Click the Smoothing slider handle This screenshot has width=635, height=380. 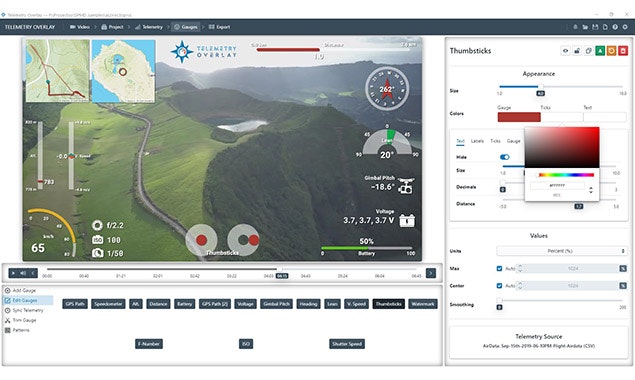pyautogui.click(x=500, y=301)
